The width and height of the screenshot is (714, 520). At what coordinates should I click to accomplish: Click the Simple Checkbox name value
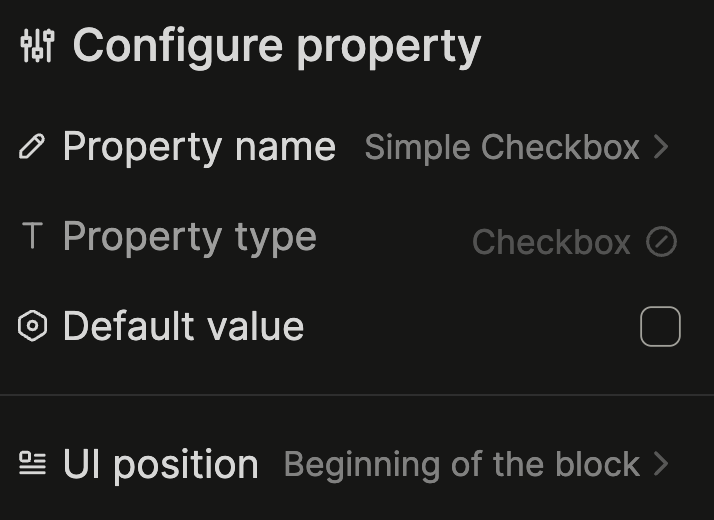click(x=502, y=148)
